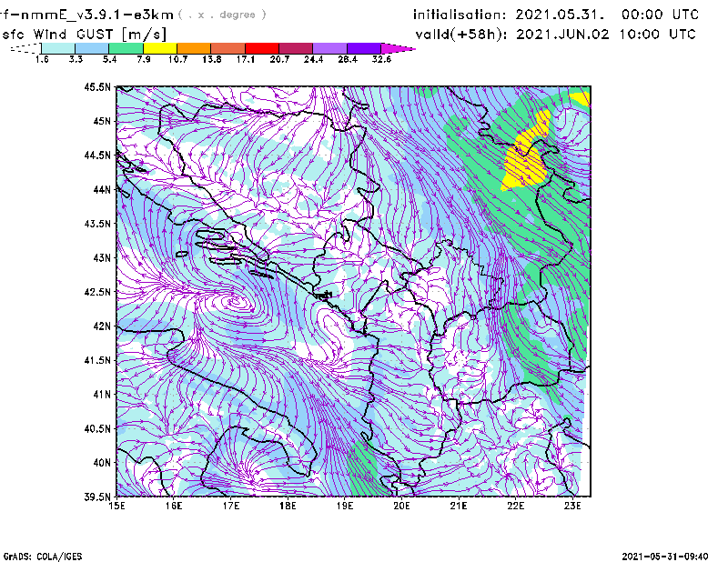Click the coral 13.8–17.1 legend swatch
The image size is (728, 562).
coord(228,48)
